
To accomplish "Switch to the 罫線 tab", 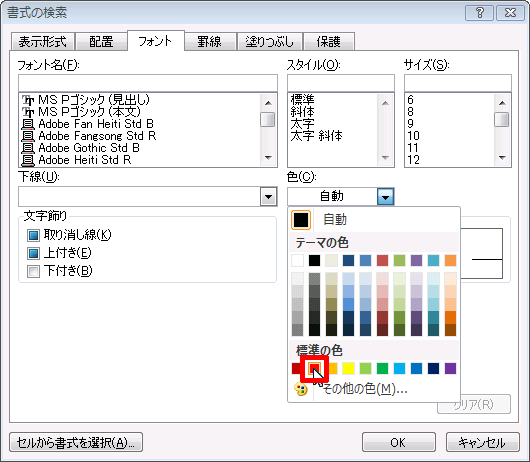I will tap(210, 42).
